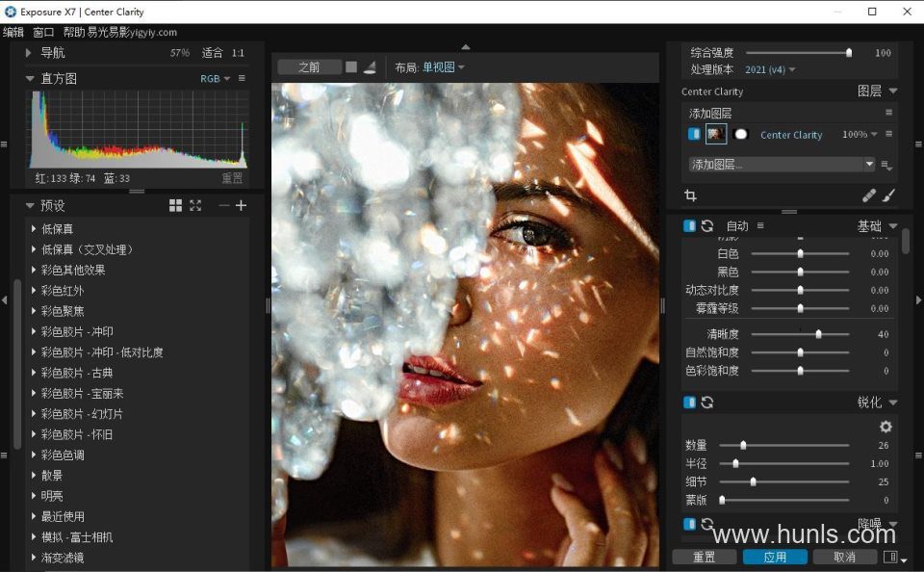Select the Center Clarity layer thumbnail
924x572 pixels.
pyautogui.click(x=716, y=134)
